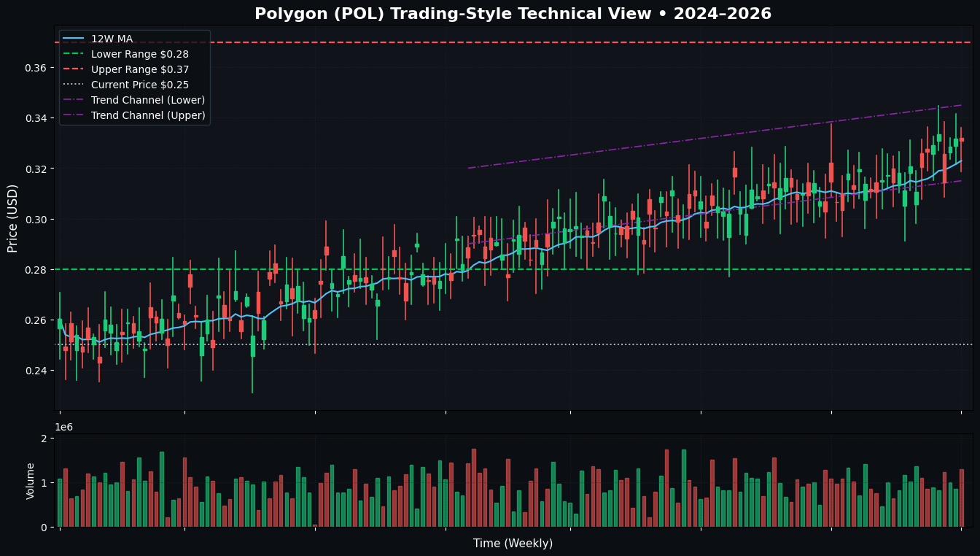Image resolution: width=980 pixels, height=556 pixels.
Task: Click the 0.34 price tick label
Action: [36, 118]
